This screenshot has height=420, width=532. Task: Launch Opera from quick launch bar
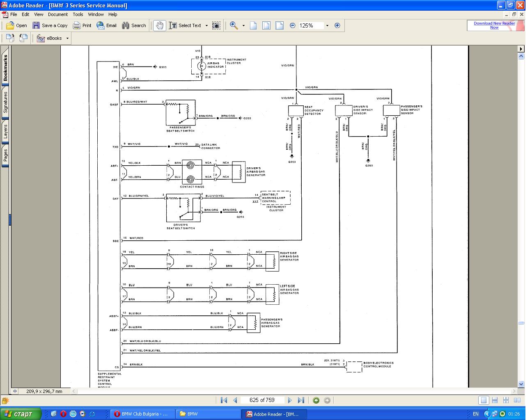63,414
